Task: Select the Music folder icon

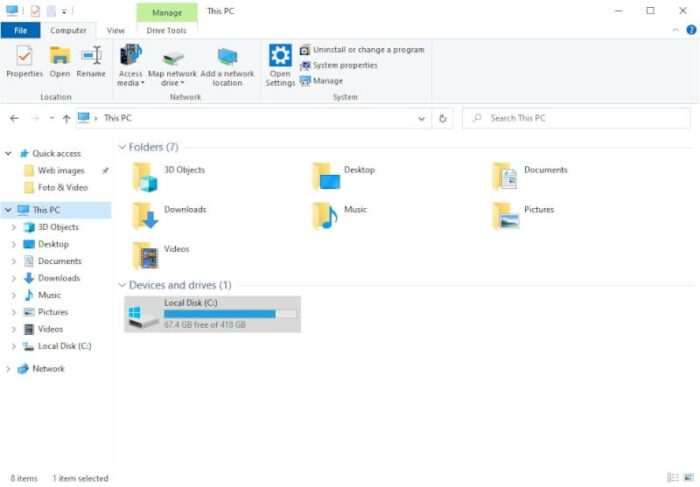Action: [325, 216]
